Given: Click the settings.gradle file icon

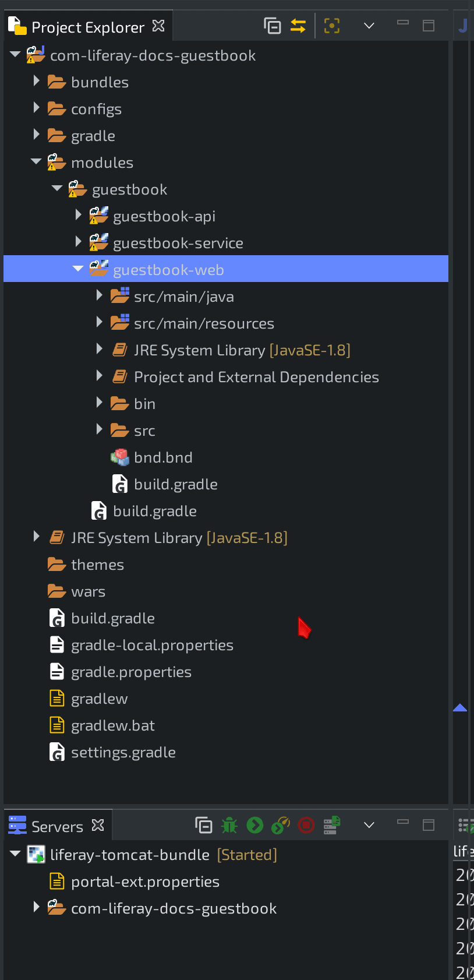Looking at the screenshot, I should (x=57, y=752).
